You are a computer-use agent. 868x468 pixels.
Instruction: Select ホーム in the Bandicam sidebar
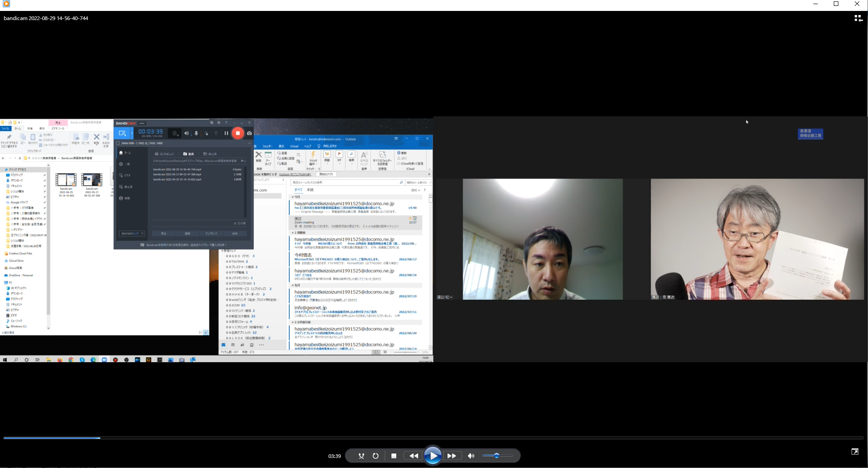tap(125, 153)
